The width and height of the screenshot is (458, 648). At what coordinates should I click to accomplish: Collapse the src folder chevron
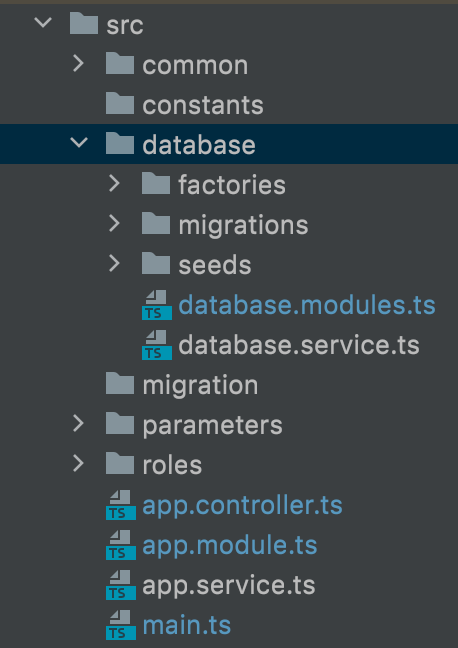43,22
